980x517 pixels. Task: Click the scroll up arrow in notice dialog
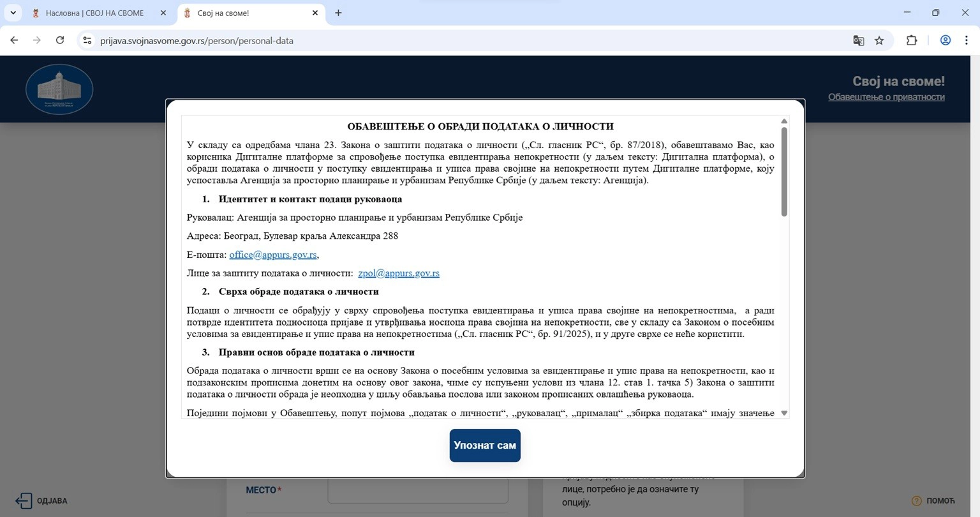[784, 121]
